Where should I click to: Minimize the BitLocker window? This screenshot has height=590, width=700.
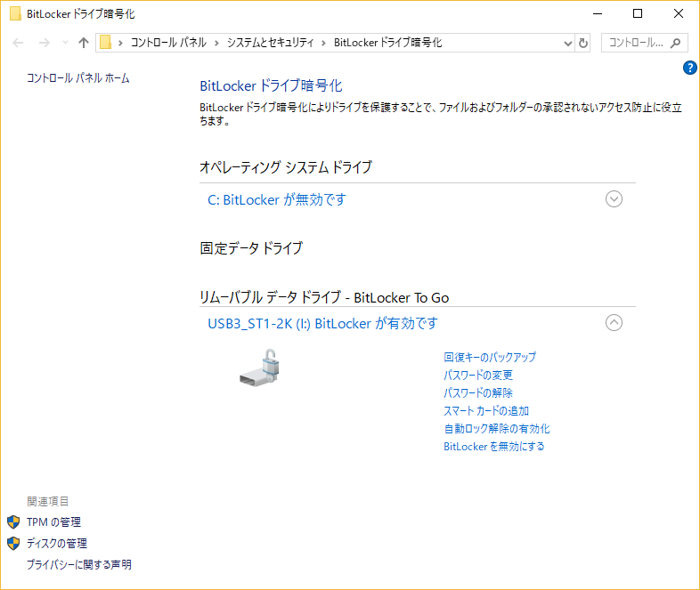point(598,14)
